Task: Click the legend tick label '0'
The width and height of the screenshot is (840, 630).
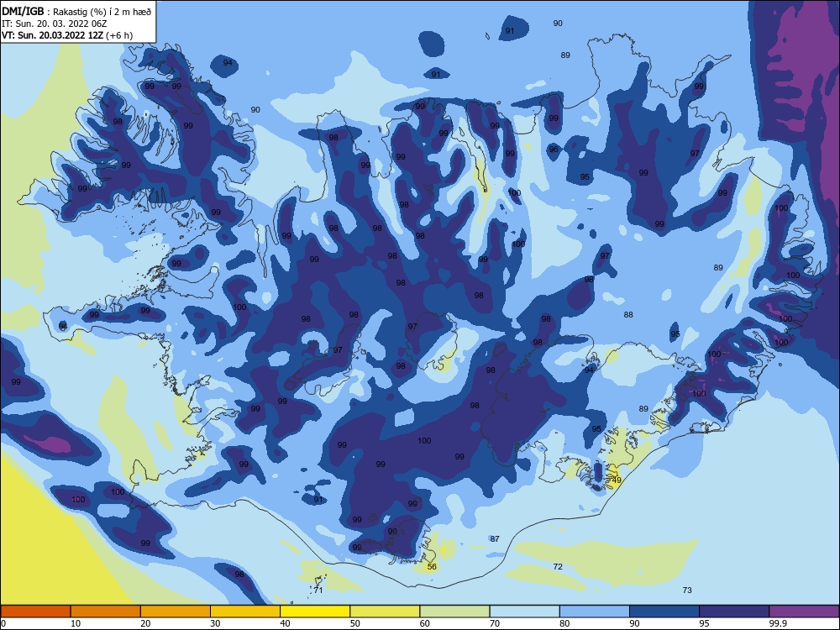Action: click(x=3, y=623)
